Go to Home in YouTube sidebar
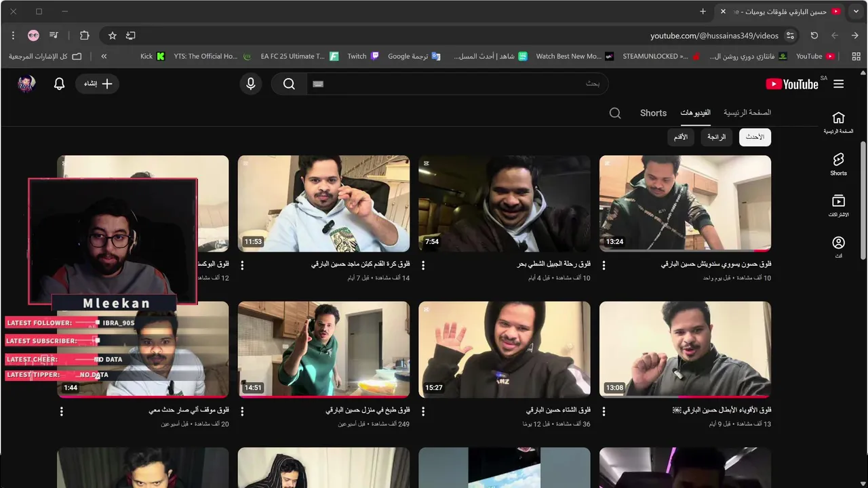868x488 pixels. click(839, 123)
